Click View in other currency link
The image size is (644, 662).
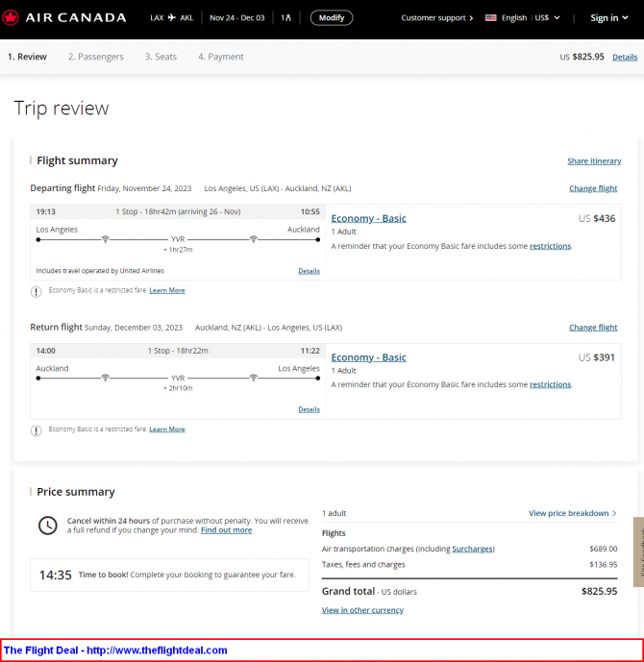coord(362,610)
